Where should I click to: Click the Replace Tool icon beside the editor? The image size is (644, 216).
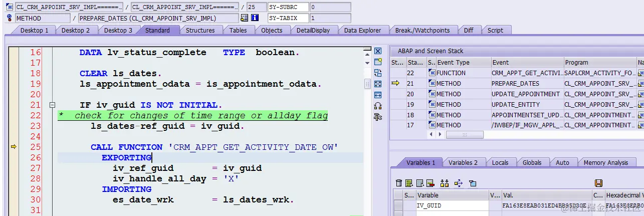tap(378, 73)
